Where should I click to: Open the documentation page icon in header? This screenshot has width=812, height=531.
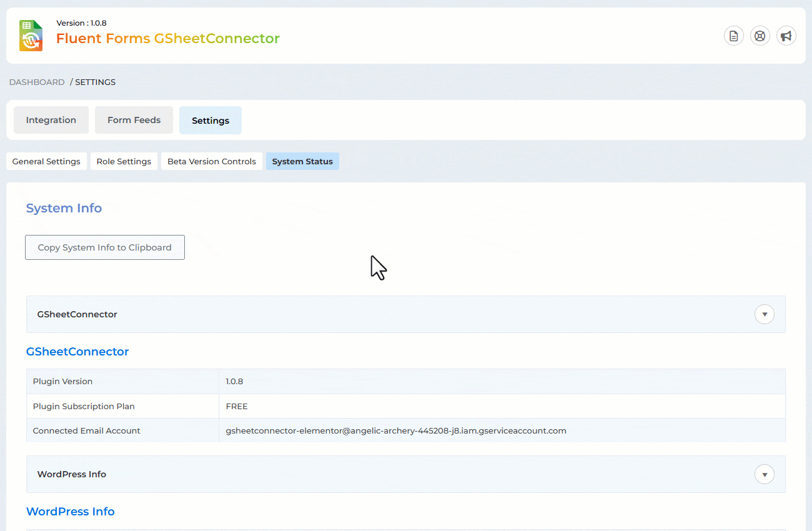(x=734, y=36)
